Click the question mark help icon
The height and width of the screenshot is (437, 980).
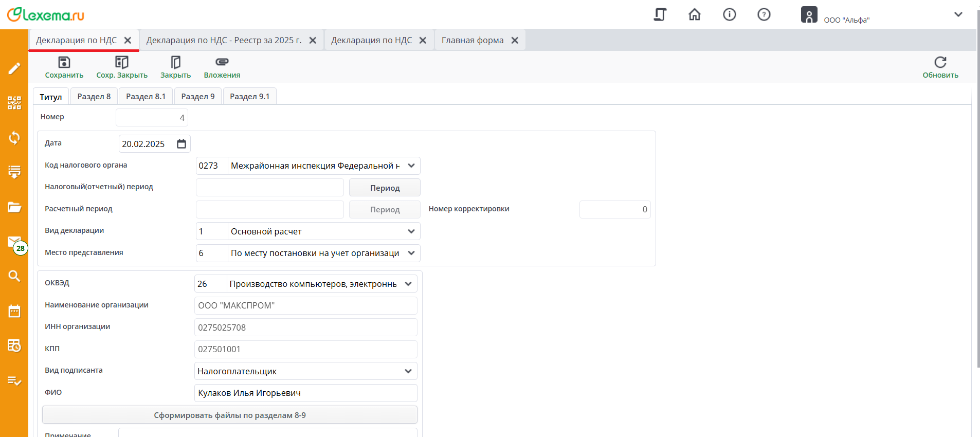click(764, 14)
